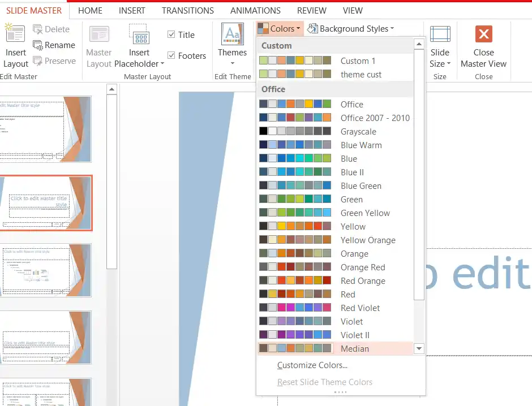Open the TRANSITIONS tab
The image size is (532, 406).
[188, 11]
